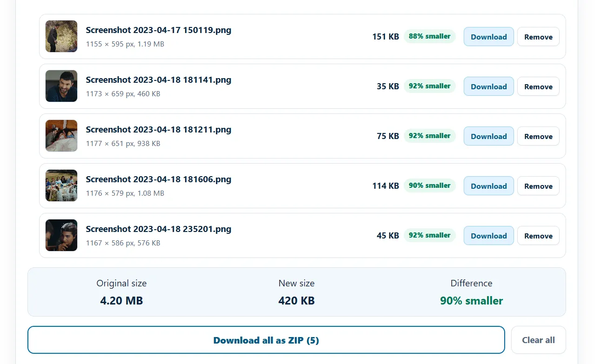
Task: Open thumbnail of Screenshot 2023-04-18 235201.png
Action: tap(61, 235)
